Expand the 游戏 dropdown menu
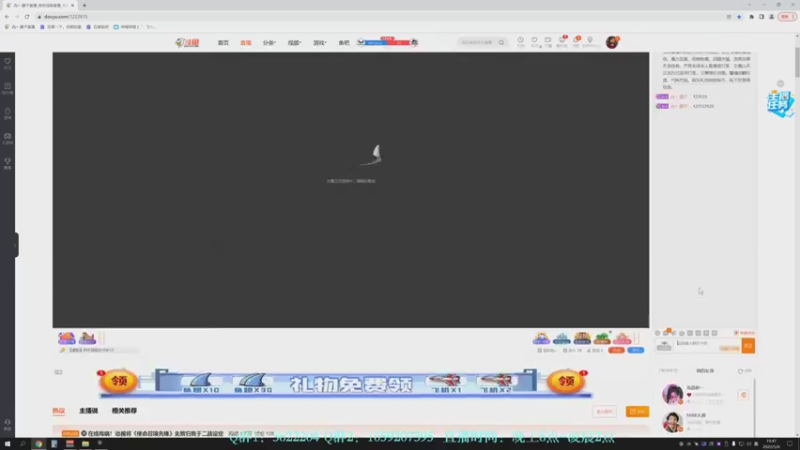 point(319,43)
